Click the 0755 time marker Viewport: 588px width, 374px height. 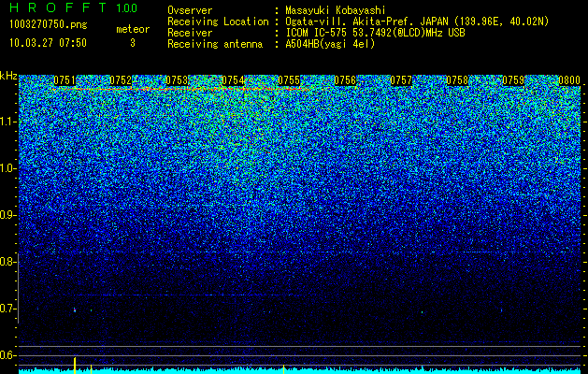click(x=289, y=80)
